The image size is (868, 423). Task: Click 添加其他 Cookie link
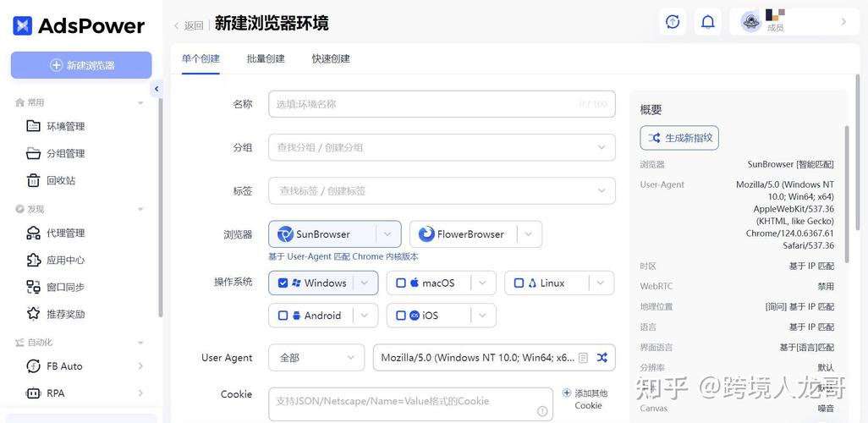[x=585, y=399]
